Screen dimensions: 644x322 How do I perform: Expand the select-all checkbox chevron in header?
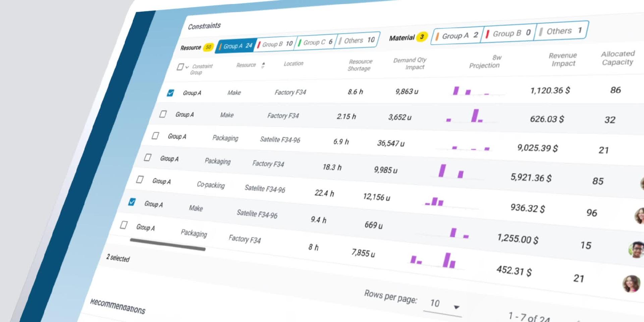[x=187, y=67]
